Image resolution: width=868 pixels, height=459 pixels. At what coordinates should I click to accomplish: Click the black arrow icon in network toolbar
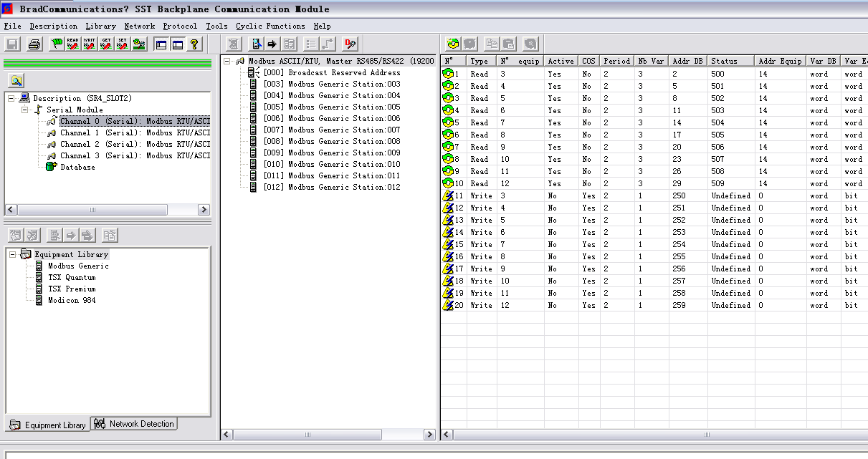tap(272, 44)
